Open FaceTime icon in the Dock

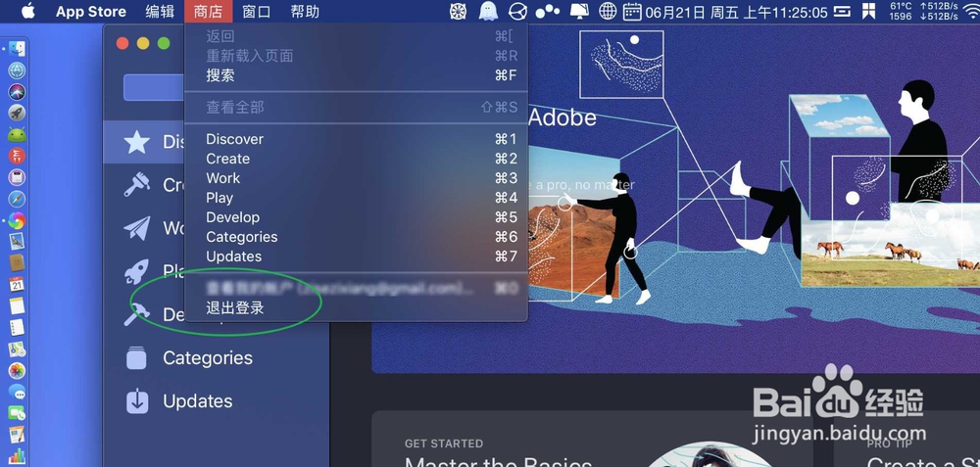coord(17,413)
